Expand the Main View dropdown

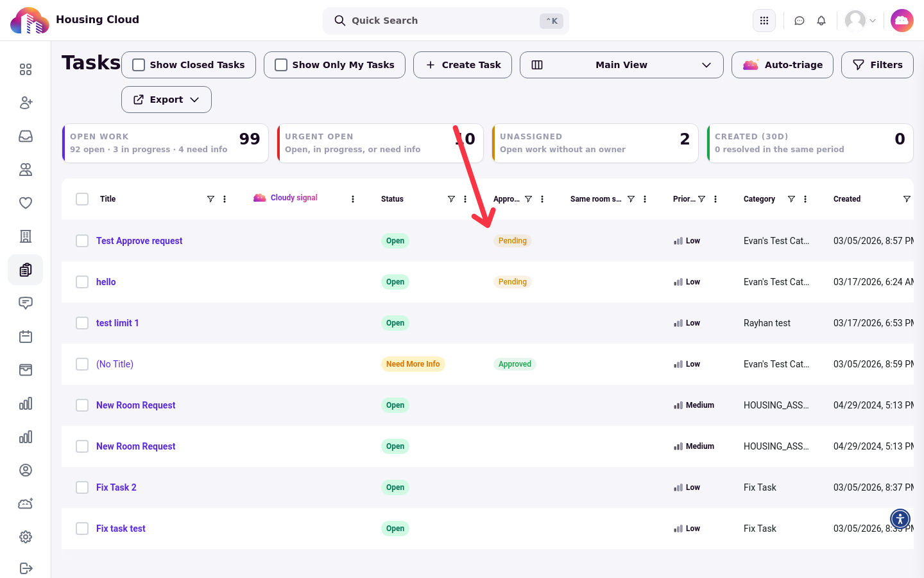click(x=622, y=65)
